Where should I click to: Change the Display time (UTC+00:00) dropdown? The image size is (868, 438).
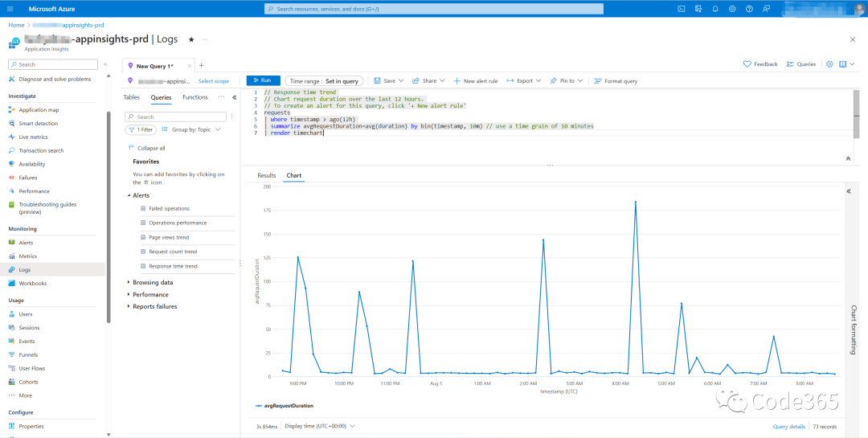tap(320, 427)
